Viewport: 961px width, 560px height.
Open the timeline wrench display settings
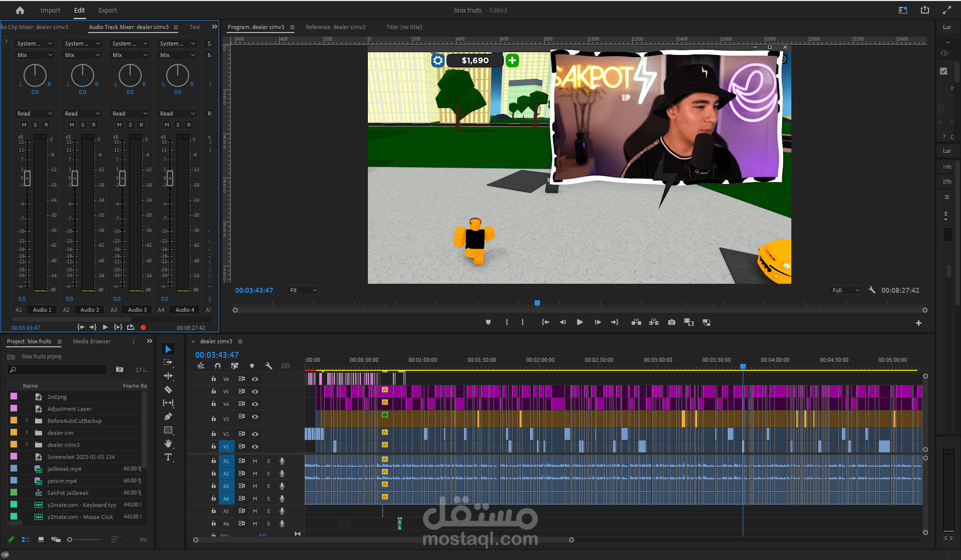[269, 366]
